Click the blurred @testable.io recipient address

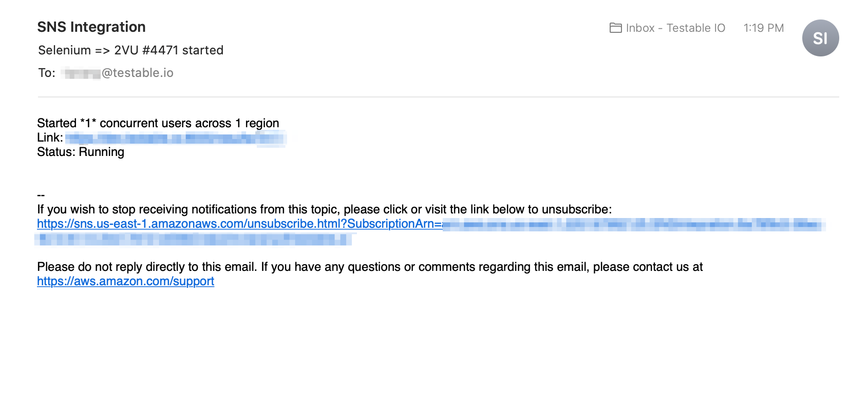click(117, 73)
